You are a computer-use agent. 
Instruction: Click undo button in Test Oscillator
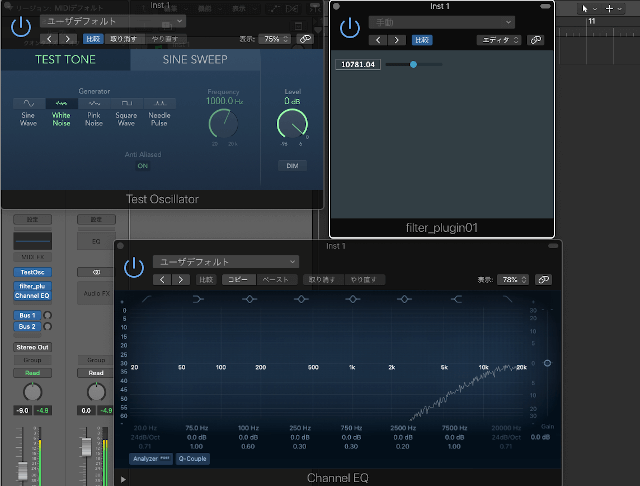123,39
